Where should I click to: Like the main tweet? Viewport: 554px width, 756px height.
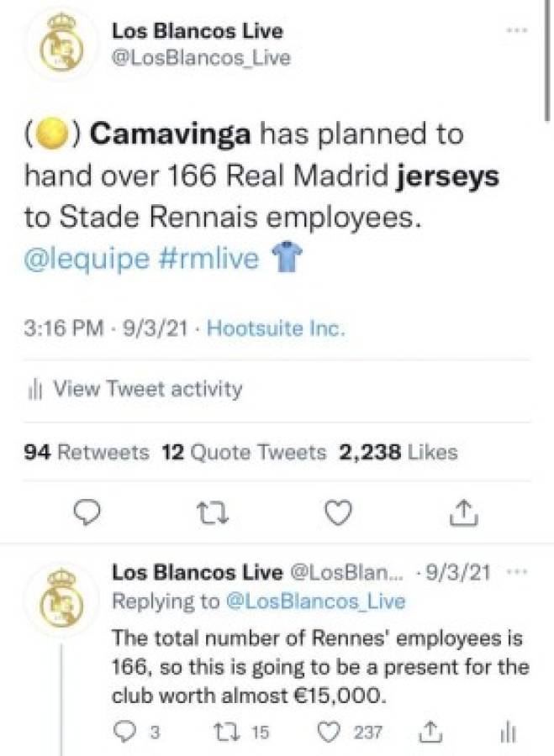click(338, 510)
